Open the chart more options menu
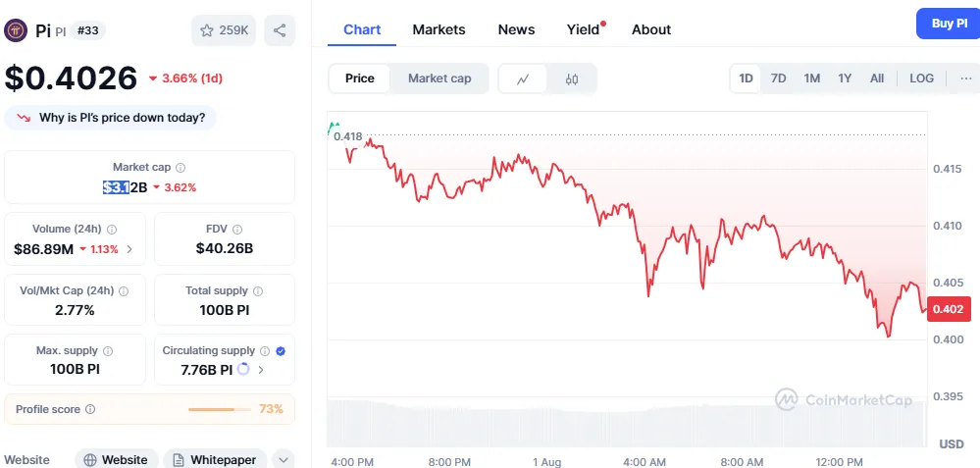This screenshot has width=980, height=468. click(965, 78)
